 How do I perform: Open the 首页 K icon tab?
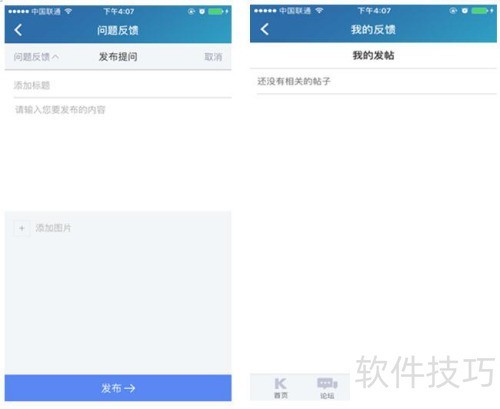[281, 387]
